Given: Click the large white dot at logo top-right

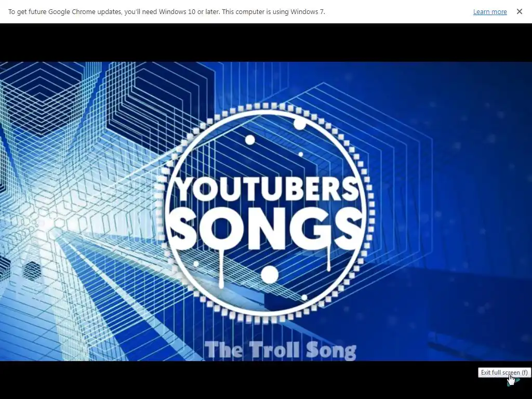Looking at the screenshot, I should [300, 124].
